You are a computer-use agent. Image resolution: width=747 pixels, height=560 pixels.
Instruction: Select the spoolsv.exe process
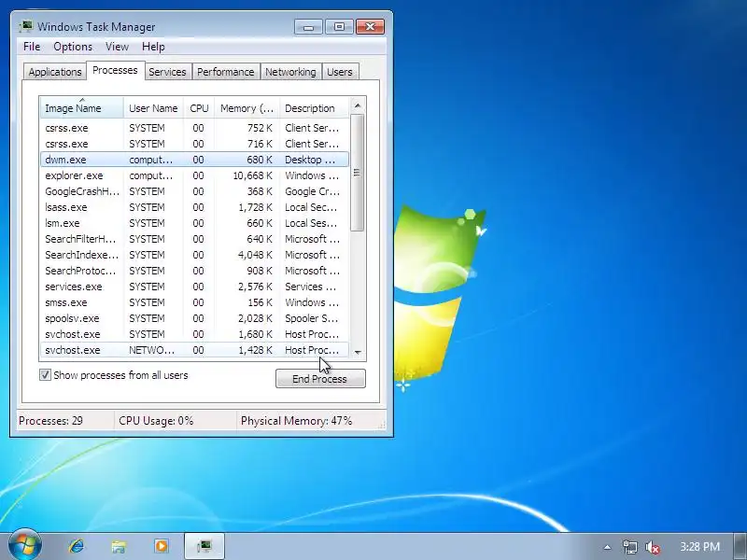point(194,318)
